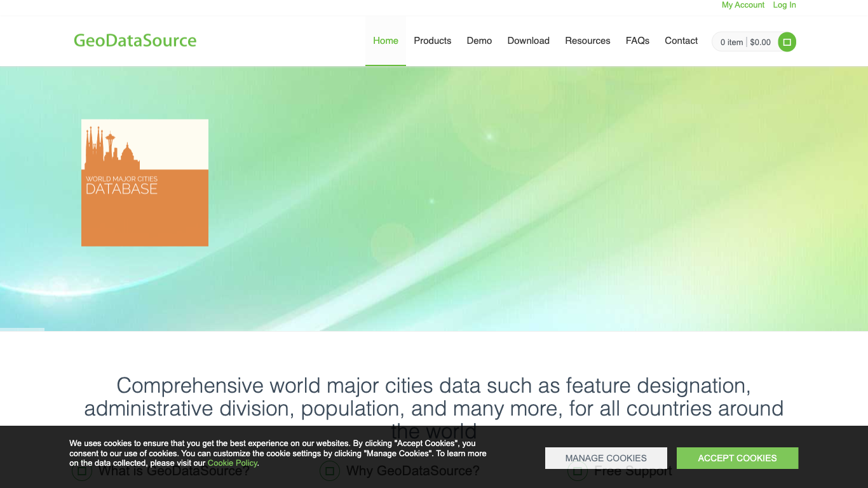Go to the FAQs page
The image size is (868, 488).
(637, 41)
